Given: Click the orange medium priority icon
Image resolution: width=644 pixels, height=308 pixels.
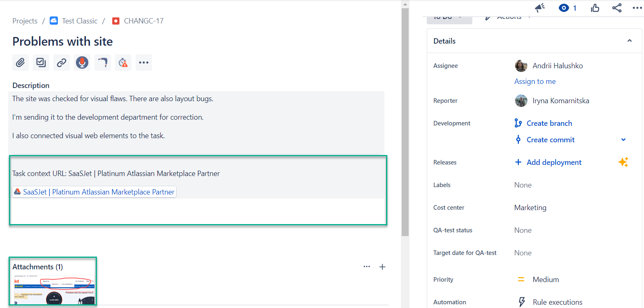Looking at the screenshot, I should 521,280.
